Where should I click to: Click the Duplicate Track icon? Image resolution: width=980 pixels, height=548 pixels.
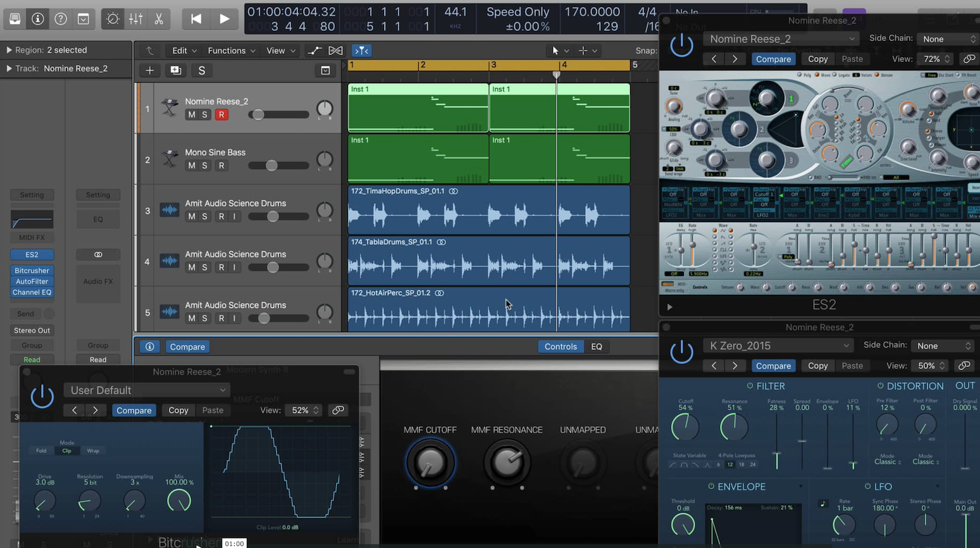(x=176, y=70)
